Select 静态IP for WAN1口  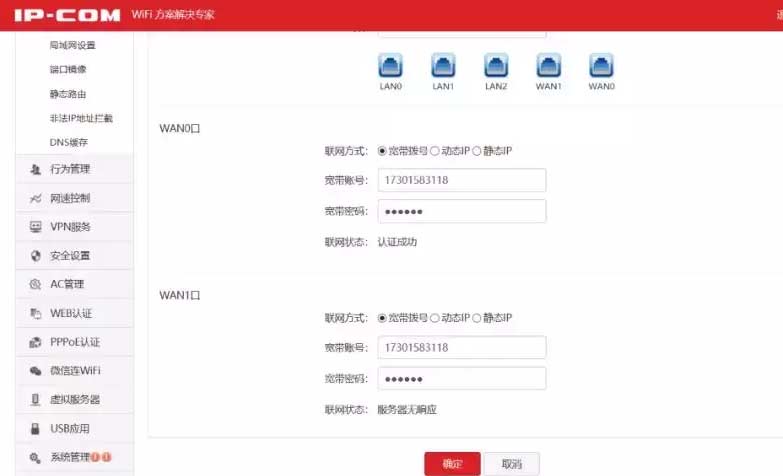(476, 318)
